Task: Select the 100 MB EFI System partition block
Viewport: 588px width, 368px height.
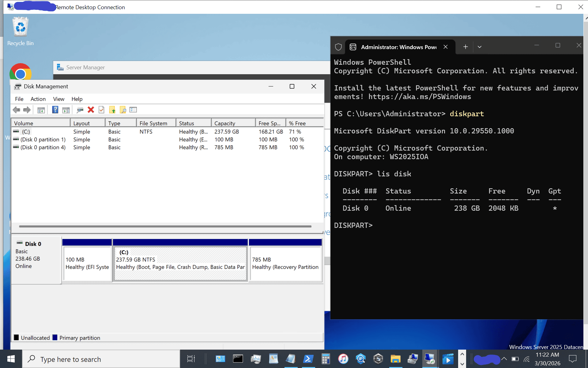Action: (x=87, y=263)
